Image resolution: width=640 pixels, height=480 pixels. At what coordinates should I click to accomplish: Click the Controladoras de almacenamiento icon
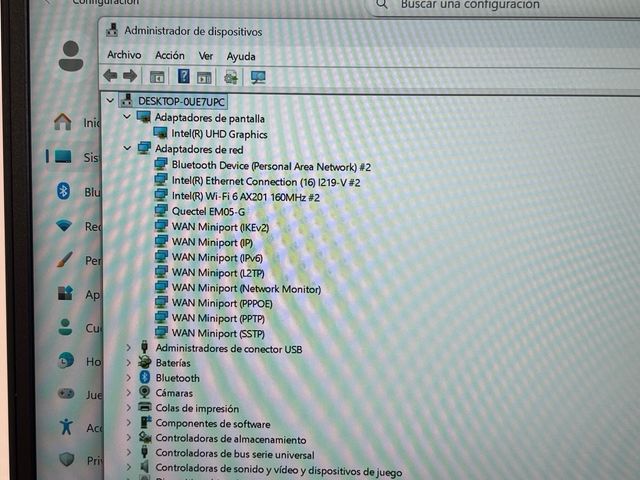[x=145, y=437]
